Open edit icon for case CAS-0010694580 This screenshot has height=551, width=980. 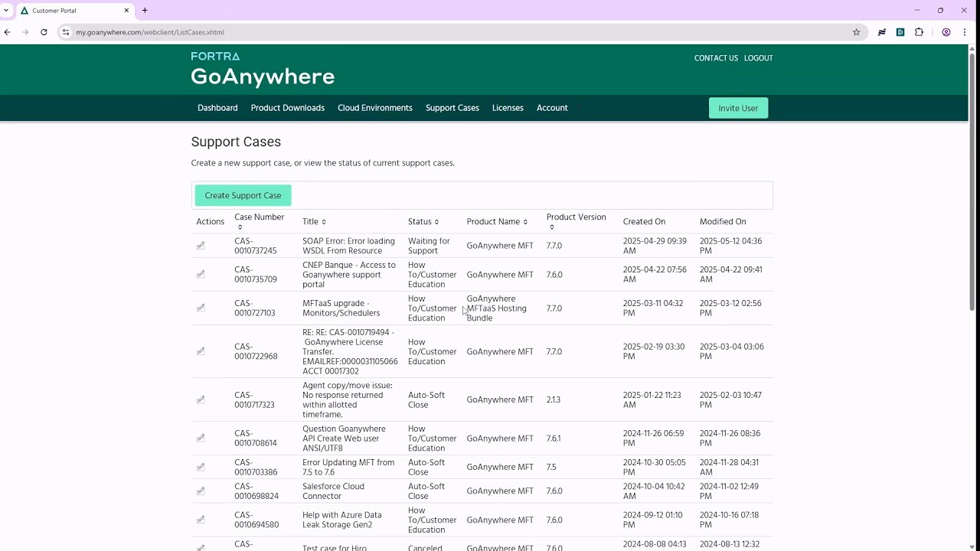click(201, 520)
